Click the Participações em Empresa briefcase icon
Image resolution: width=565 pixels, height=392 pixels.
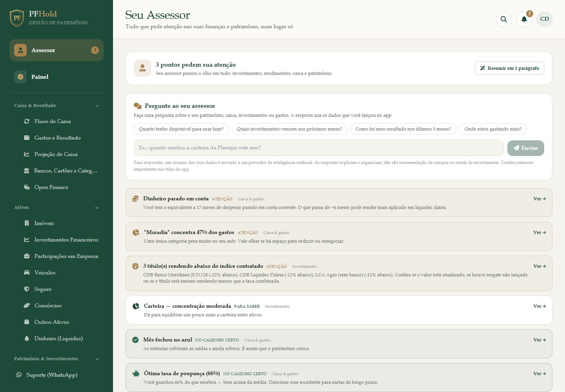(x=27, y=256)
